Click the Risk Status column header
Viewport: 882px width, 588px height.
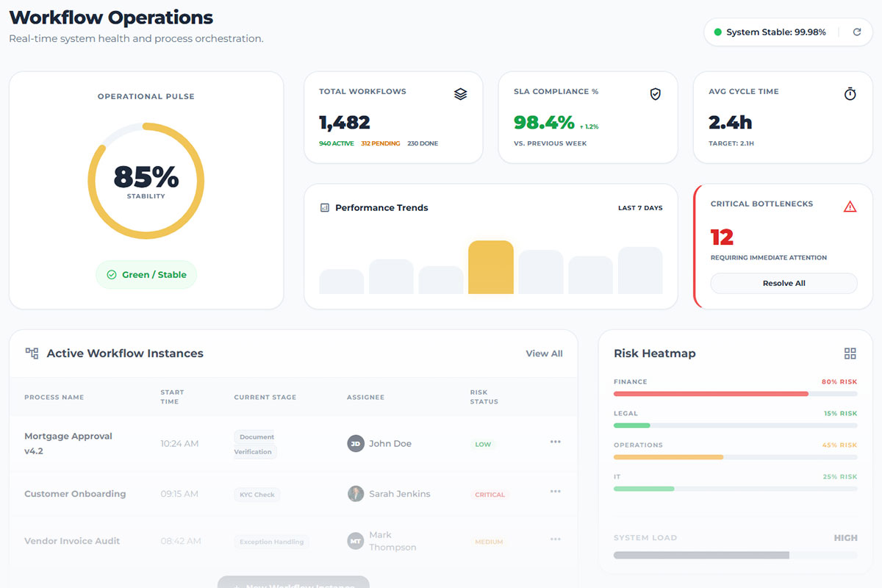pos(484,397)
